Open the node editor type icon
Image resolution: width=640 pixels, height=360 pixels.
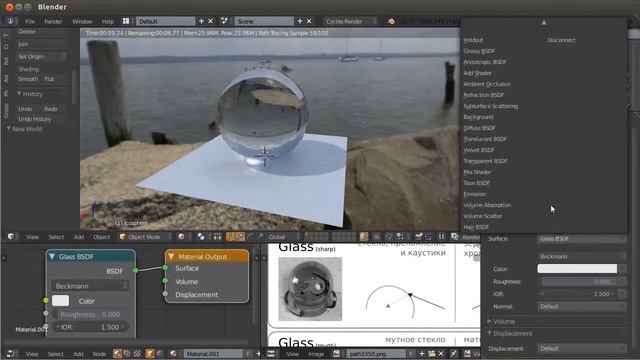click(11, 353)
